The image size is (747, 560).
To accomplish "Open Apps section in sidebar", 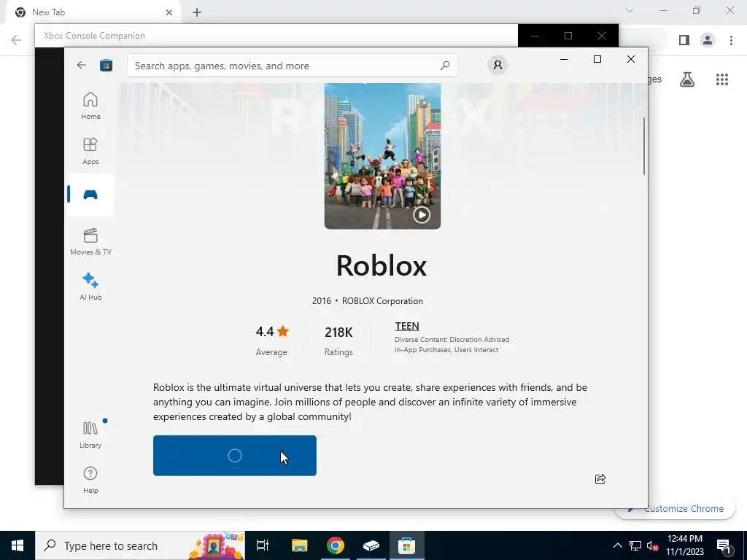I will (90, 151).
